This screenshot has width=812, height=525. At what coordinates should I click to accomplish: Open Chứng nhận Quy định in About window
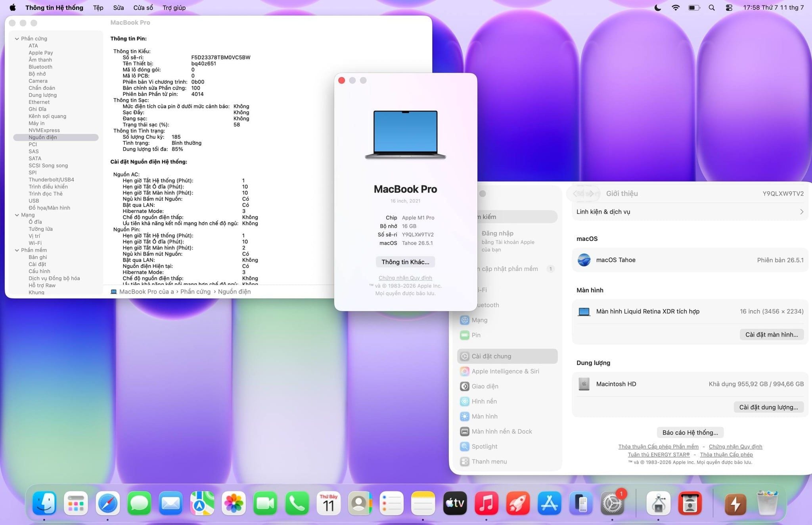click(405, 278)
